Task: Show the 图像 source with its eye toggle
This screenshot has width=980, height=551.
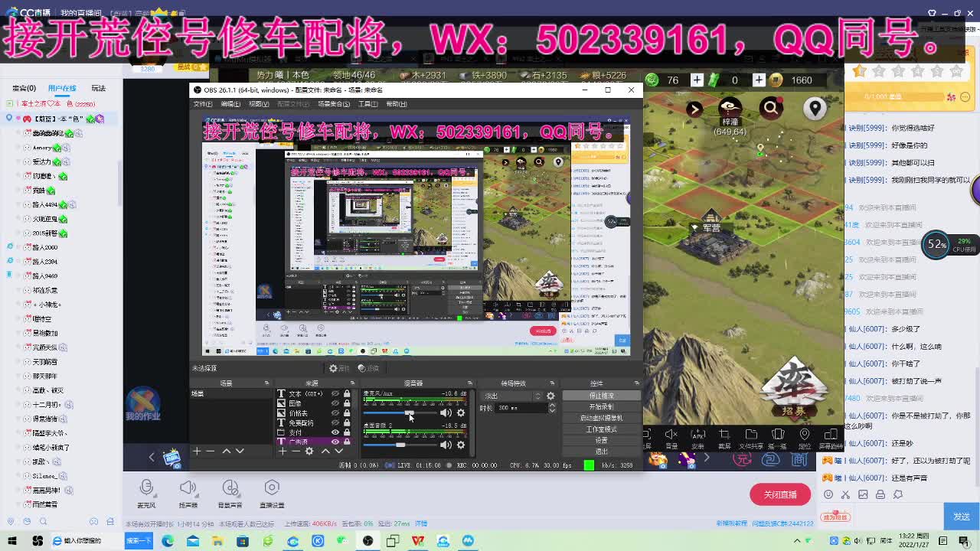Action: coord(335,403)
